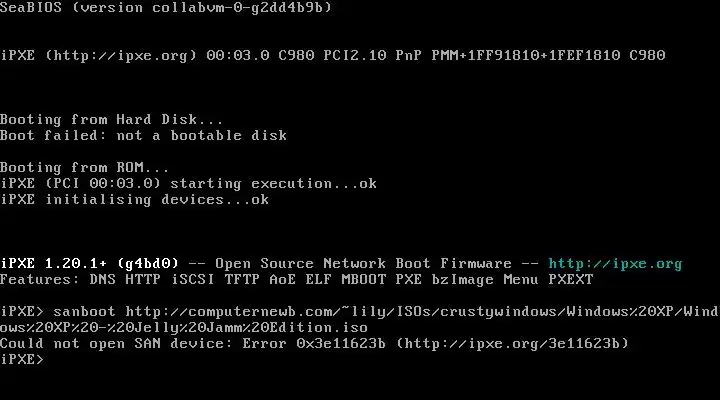Viewport: 720px width, 400px height.
Task: Click the 'Could not open SAN device' message
Action: coord(116,344)
